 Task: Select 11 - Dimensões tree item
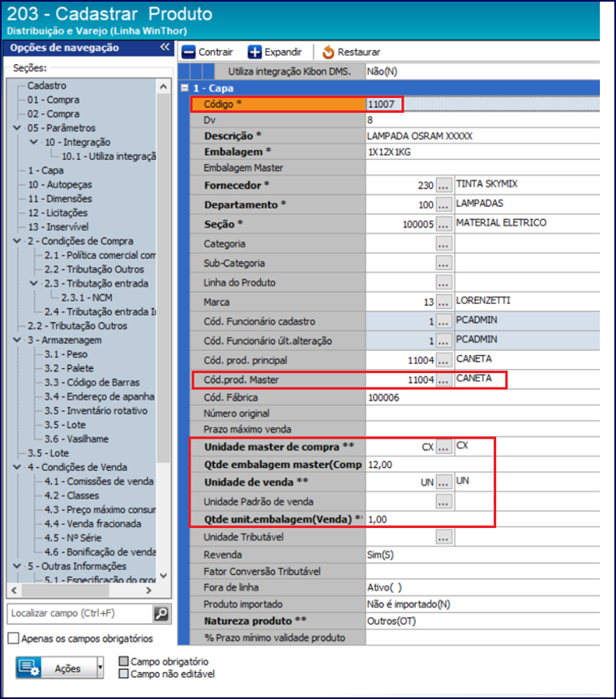click(x=60, y=199)
